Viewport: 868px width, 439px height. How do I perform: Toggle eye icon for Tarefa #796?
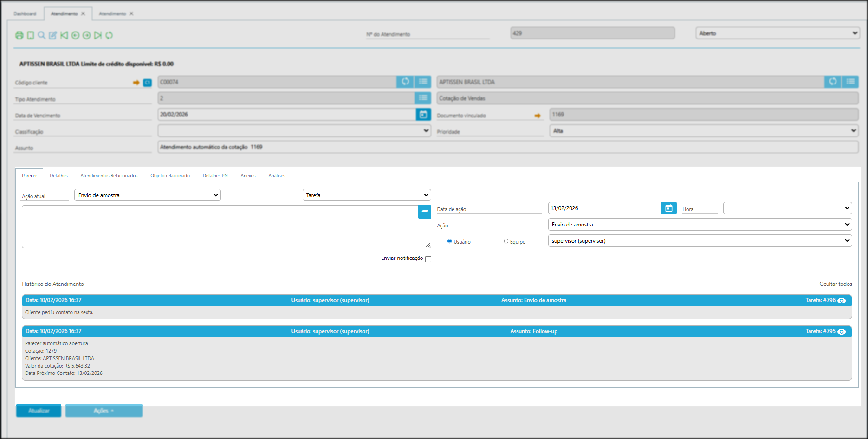click(x=842, y=301)
